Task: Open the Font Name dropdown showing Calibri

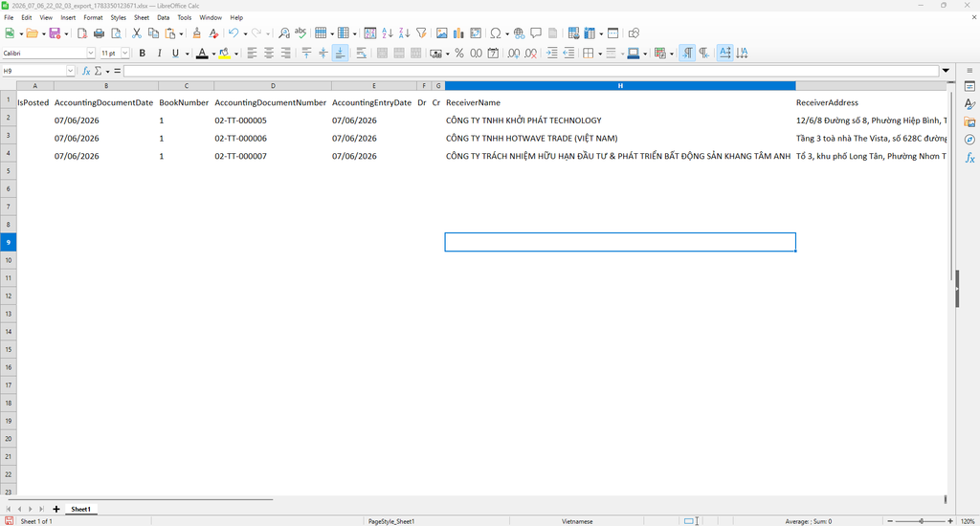Action: [x=91, y=54]
